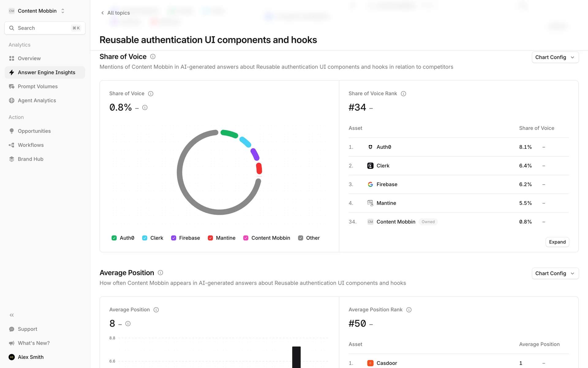Toggle the Firebase legend checkbox
This screenshot has height=368, width=588.
174,238
